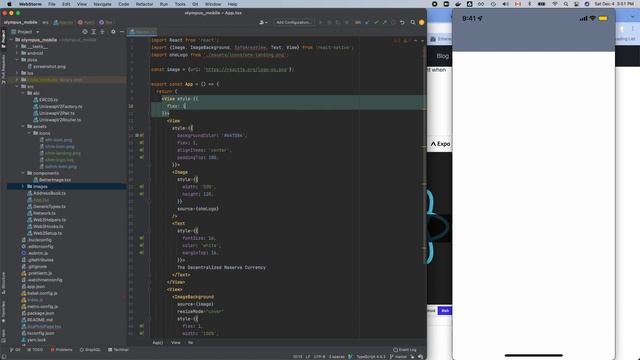
Task: Click the locate opened file target icon
Action: click(85, 32)
